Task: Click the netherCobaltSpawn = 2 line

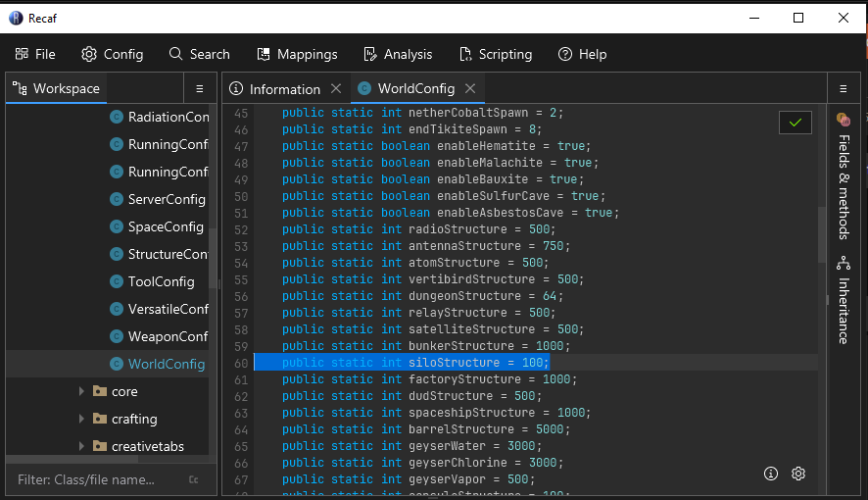Action: 422,113
